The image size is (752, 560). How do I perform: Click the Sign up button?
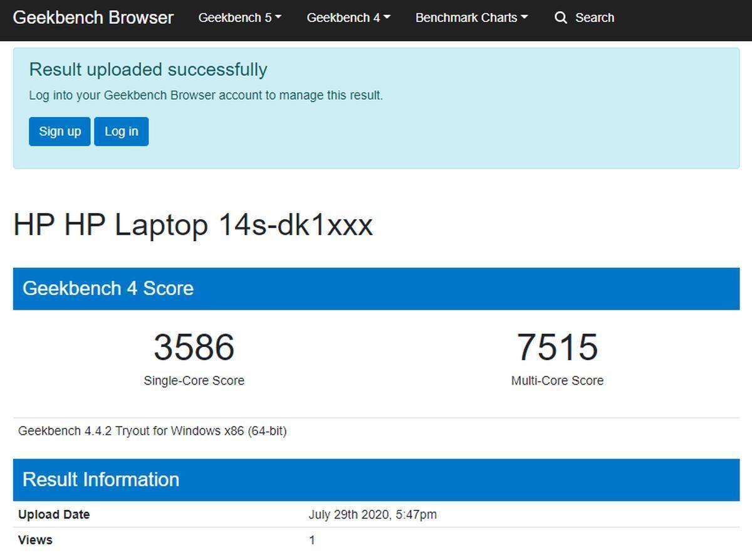pos(60,132)
